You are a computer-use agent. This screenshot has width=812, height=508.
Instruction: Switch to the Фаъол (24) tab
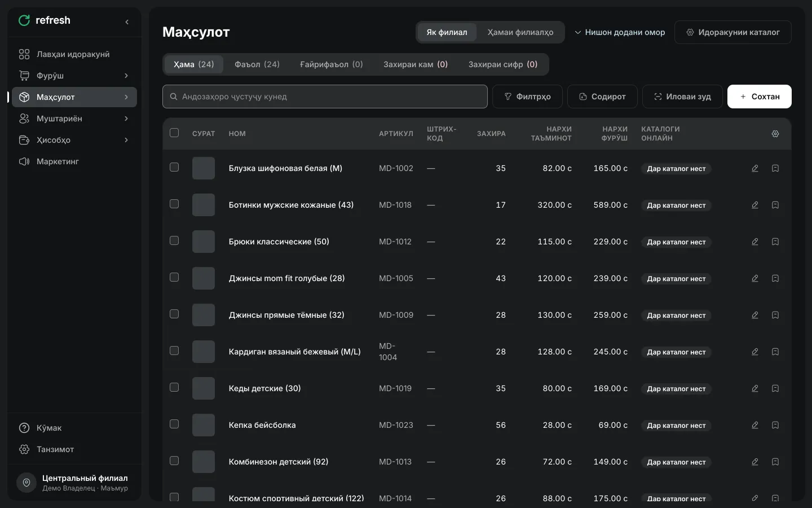257,64
